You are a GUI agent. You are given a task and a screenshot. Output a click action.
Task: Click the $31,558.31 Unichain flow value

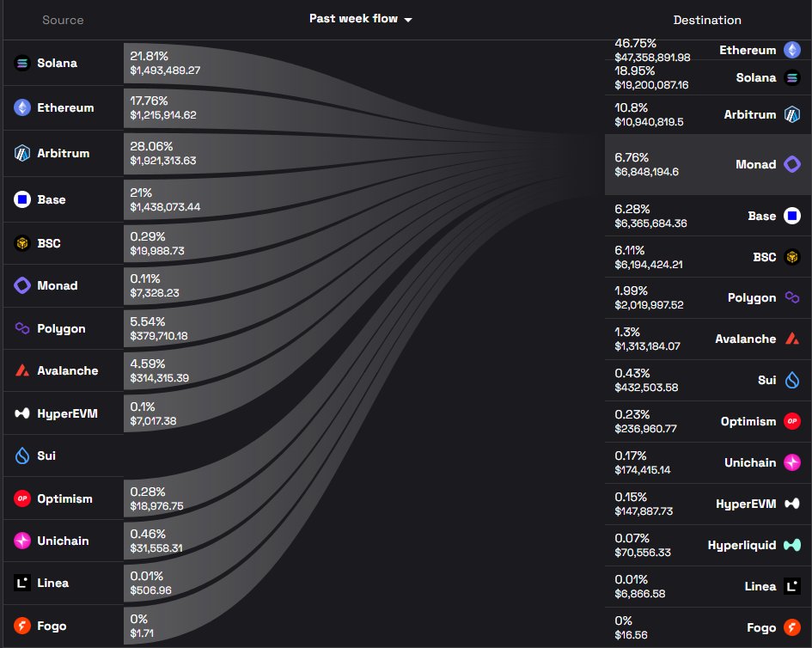(156, 548)
